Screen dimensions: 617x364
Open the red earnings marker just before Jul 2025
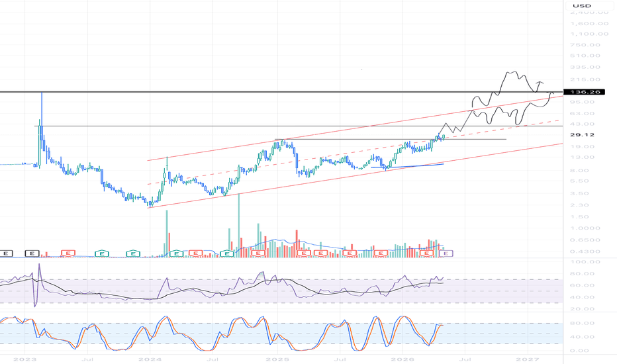[321, 253]
